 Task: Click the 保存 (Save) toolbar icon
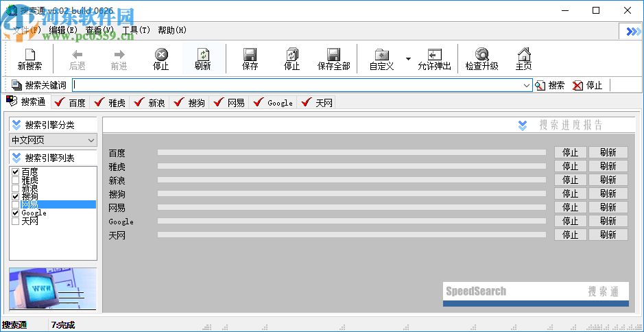[x=250, y=59]
